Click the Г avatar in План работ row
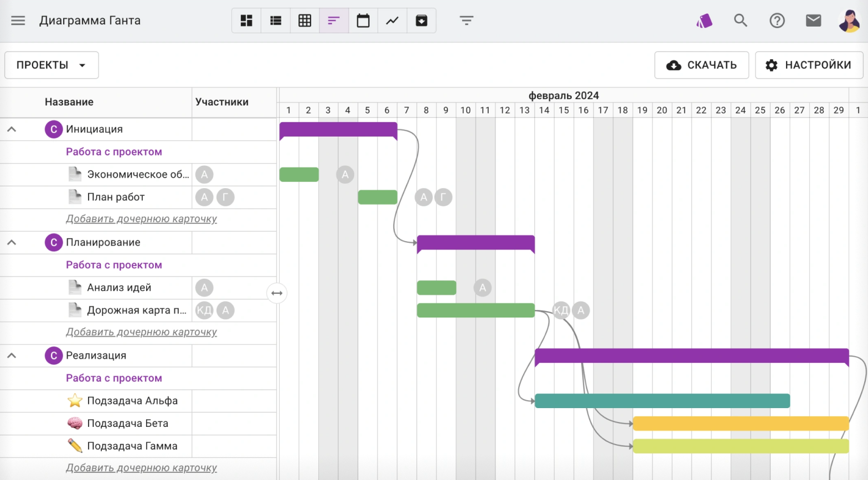This screenshot has height=480, width=868. [x=225, y=197]
